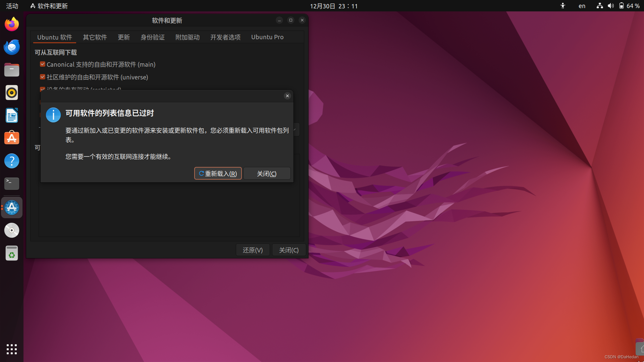Screen dimensions: 644x362
Task: Click the 重新载入(R) button in the dialog
Action: pyautogui.click(x=218, y=173)
